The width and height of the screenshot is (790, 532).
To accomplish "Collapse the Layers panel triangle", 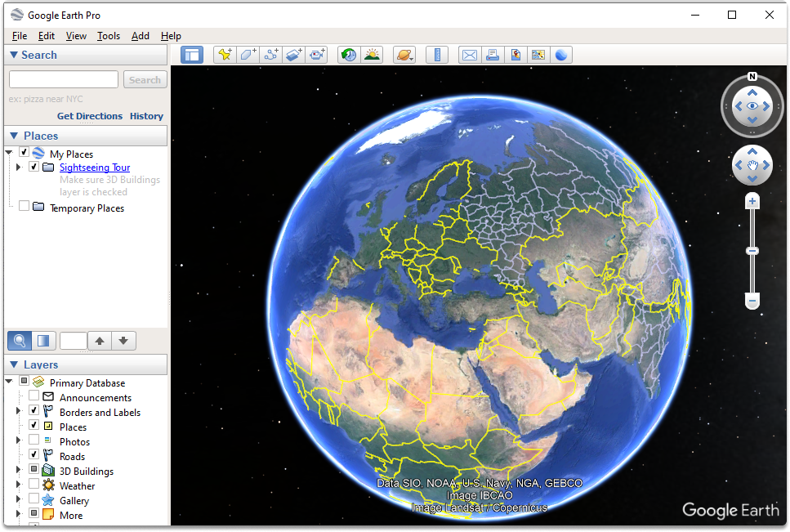I will pos(14,364).
